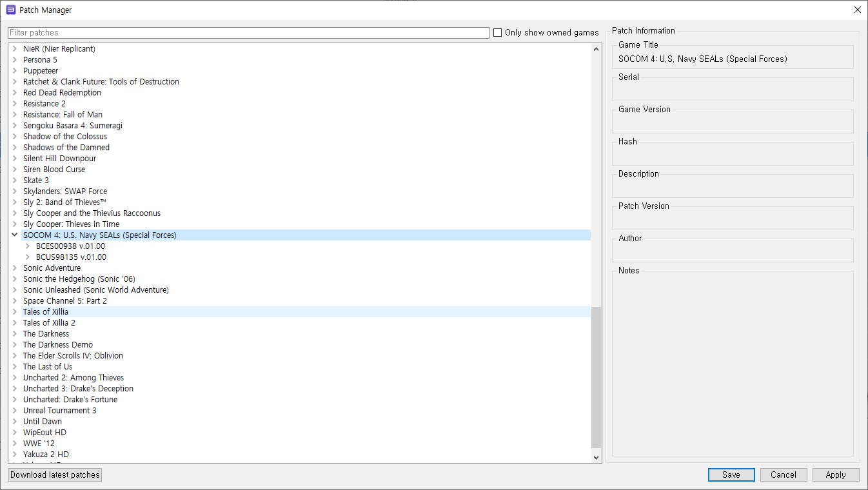Viewport: 868px width, 490px height.
Task: Expand the Yakuza 2 HD entry
Action: tap(14, 455)
